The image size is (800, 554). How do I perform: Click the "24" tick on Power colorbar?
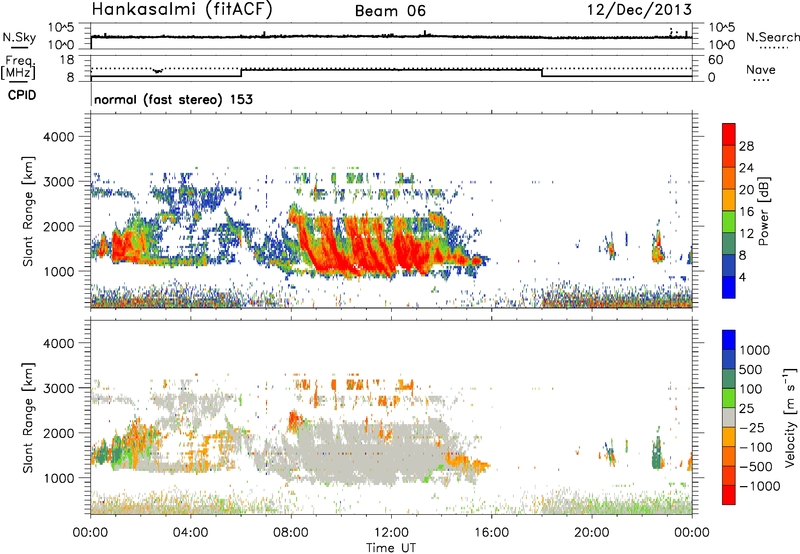[x=746, y=168]
